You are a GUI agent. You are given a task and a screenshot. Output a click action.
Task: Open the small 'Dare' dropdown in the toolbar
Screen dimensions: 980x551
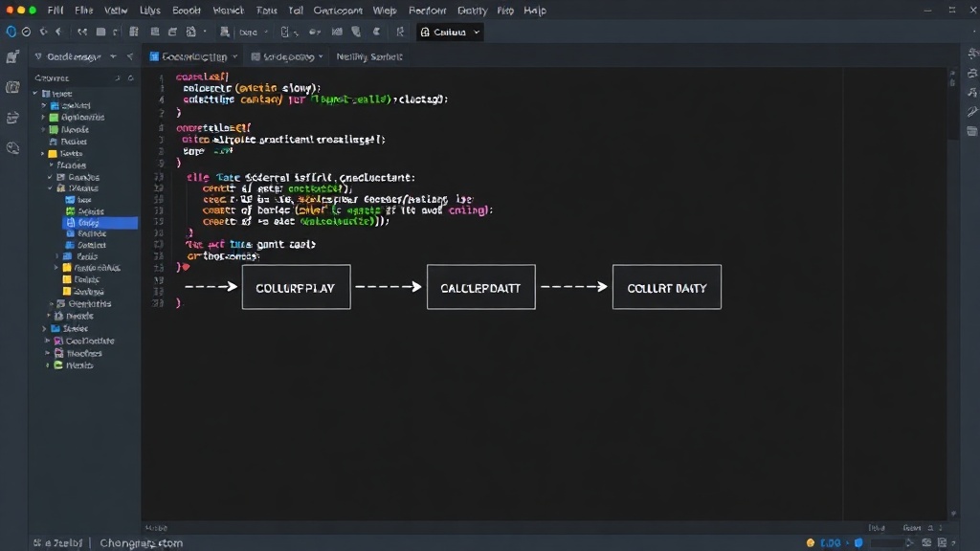pyautogui.click(x=253, y=32)
